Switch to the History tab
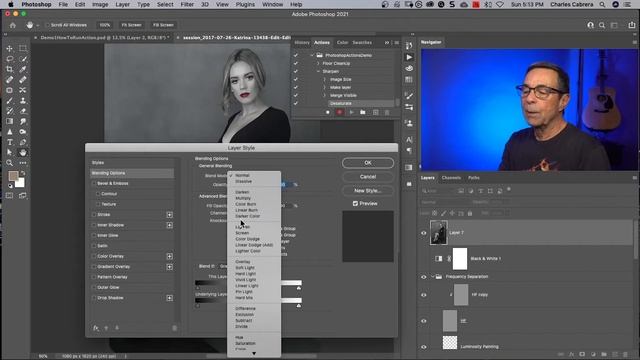Screen dimensions: 640x360 302,42
